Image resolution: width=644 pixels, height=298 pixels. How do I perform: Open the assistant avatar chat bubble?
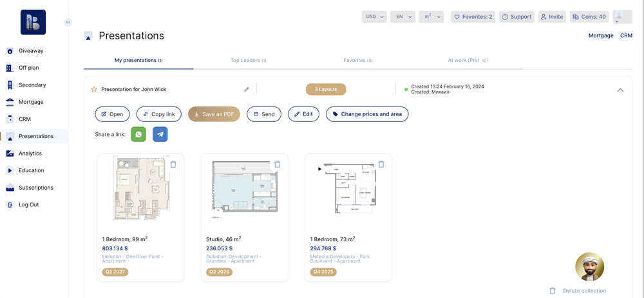click(589, 266)
